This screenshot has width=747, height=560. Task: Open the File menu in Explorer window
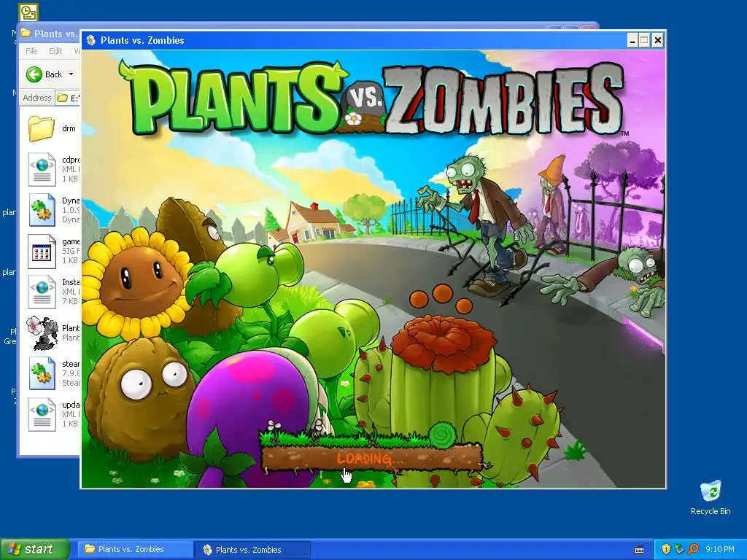(31, 51)
